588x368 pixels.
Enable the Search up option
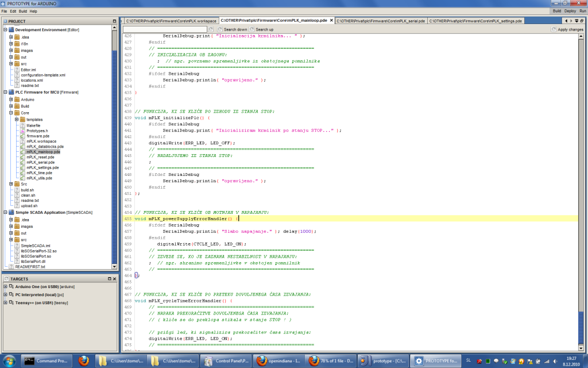click(252, 29)
